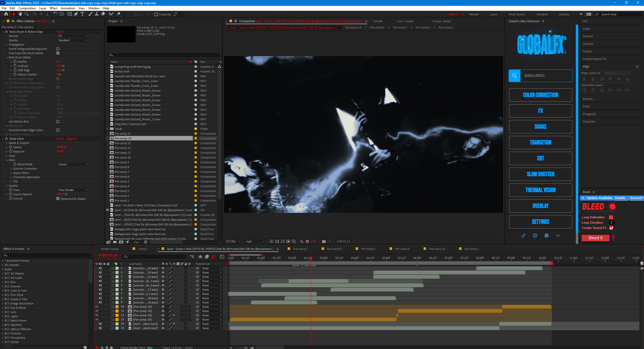Select the Clone Stamp tool
Image resolution: width=644 pixels, height=349 pixels.
97,14
